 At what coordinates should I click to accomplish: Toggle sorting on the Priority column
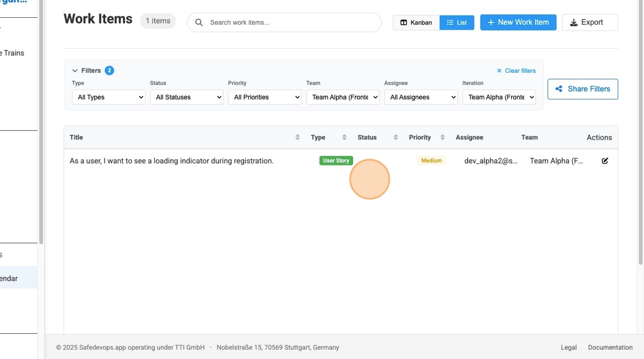coord(442,137)
